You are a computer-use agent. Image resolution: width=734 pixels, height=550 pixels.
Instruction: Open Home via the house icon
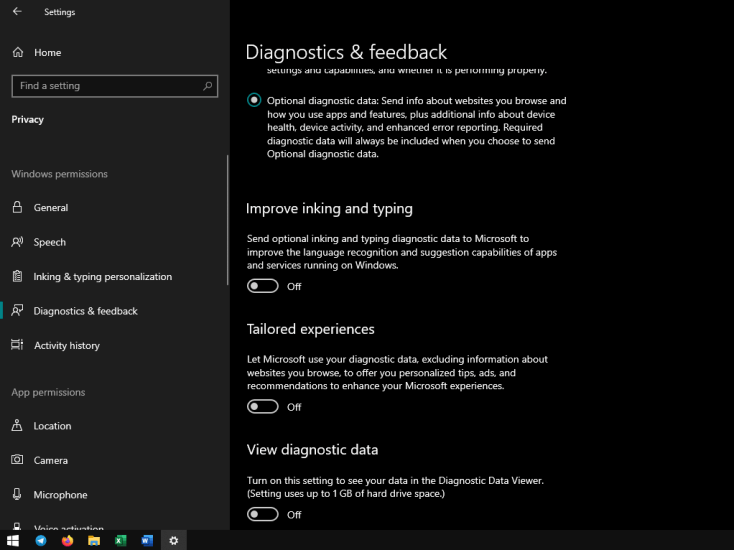coord(18,52)
